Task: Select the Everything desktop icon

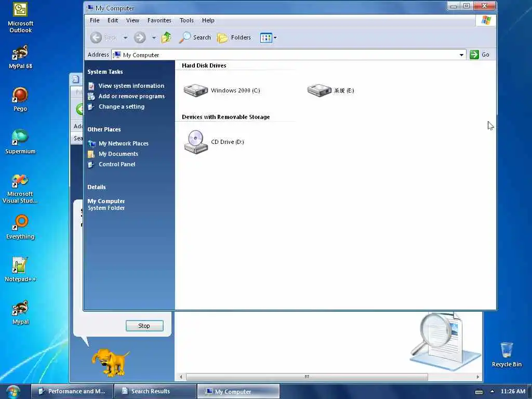Action: 20,227
